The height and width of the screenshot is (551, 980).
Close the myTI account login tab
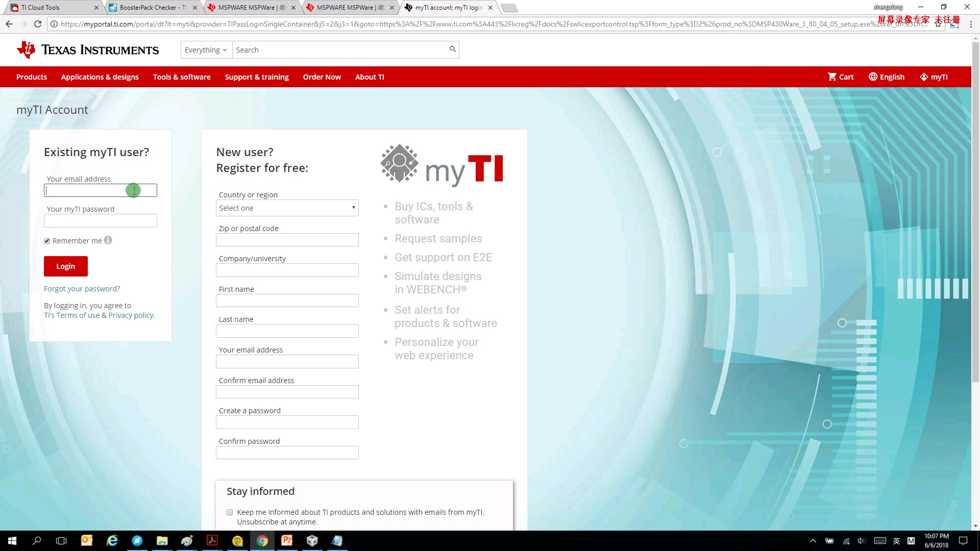pos(490,8)
